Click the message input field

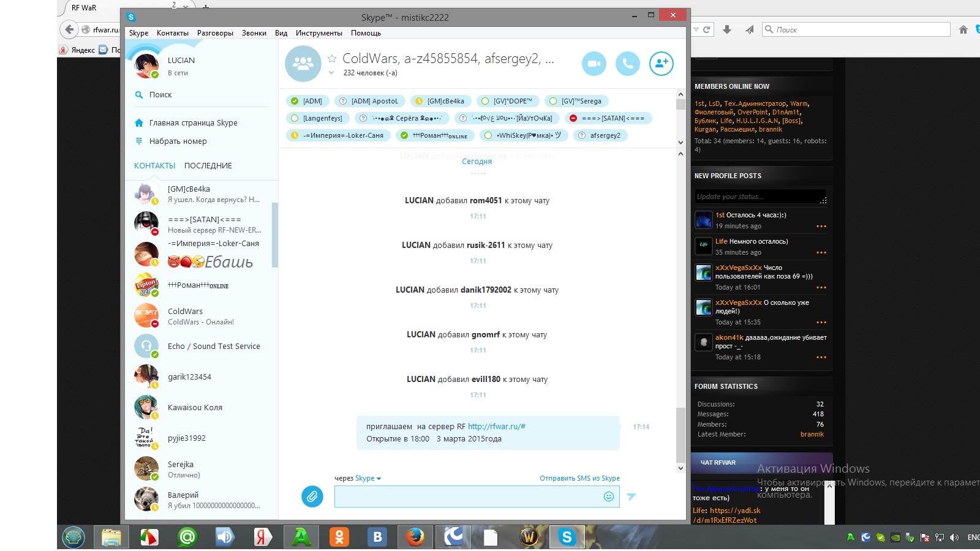[x=477, y=497]
